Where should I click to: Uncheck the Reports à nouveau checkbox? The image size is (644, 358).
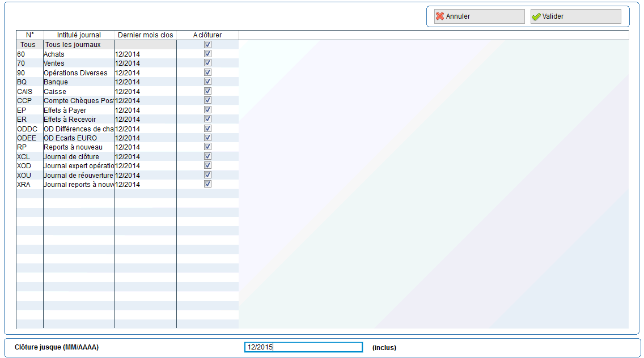pyautogui.click(x=207, y=147)
